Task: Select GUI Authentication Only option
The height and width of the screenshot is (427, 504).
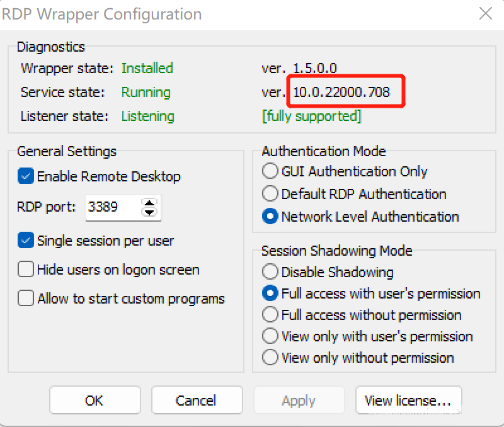Action: [270, 171]
